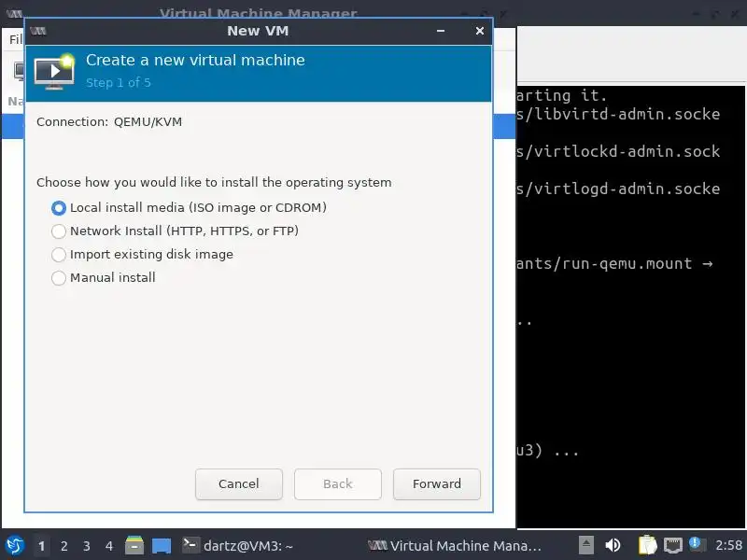Open the clipboard manager tray icon
The height and width of the screenshot is (560, 747).
click(x=647, y=545)
